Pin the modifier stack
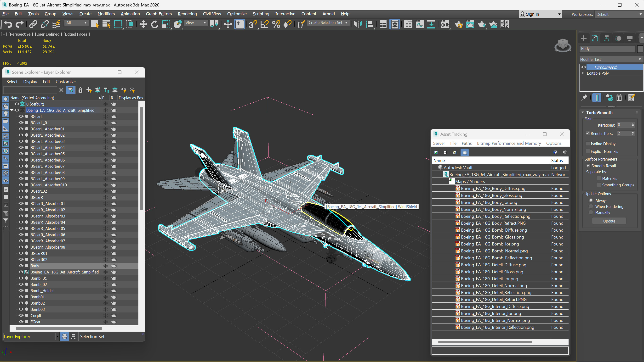The width and height of the screenshot is (644, 362). 584,98
